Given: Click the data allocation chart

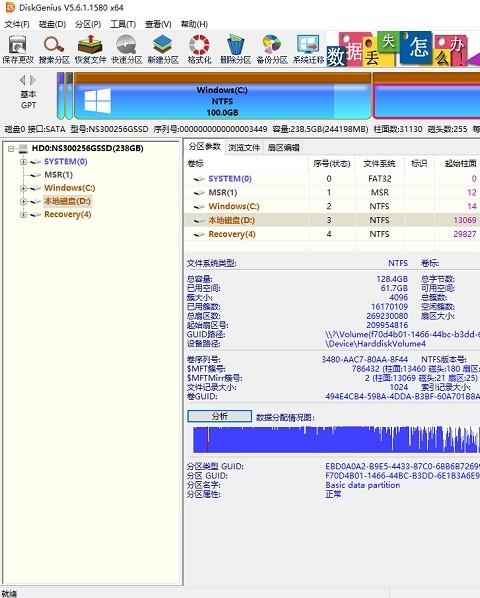Looking at the screenshot, I should tap(336, 440).
